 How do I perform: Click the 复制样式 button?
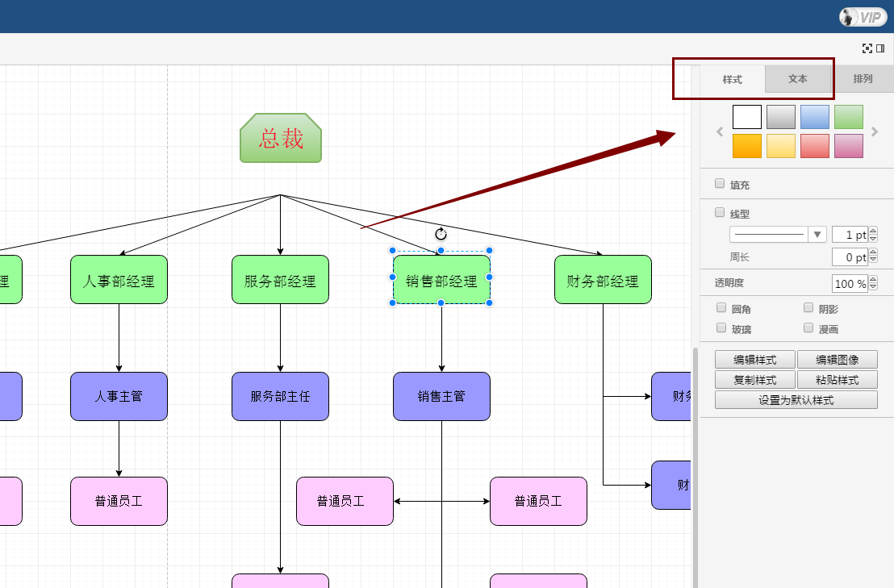pyautogui.click(x=755, y=379)
